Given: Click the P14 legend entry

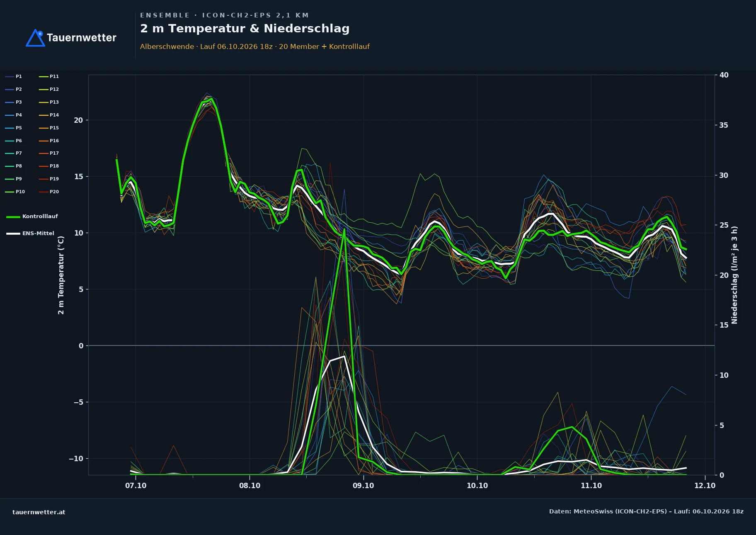Looking at the screenshot, I should click(x=49, y=115).
